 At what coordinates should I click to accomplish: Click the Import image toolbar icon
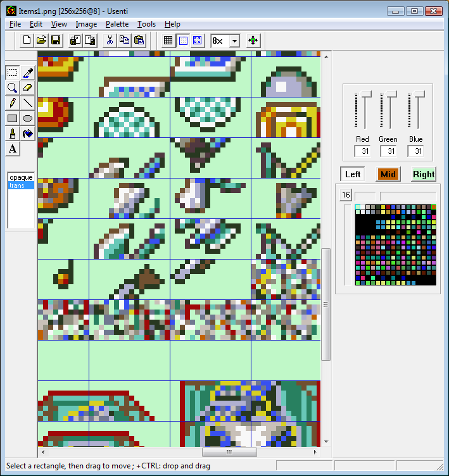pyautogui.click(x=75, y=41)
